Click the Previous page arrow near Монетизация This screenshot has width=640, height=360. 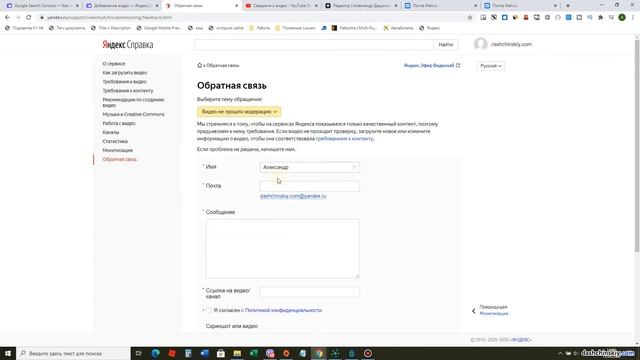473,311
